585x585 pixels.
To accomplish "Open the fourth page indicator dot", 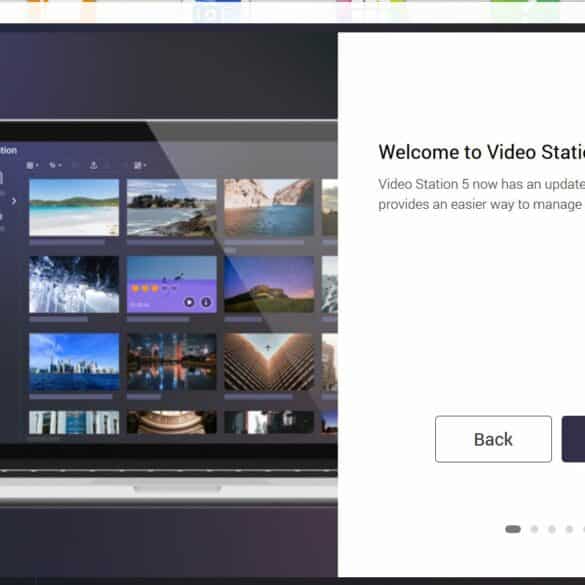I will point(569,529).
